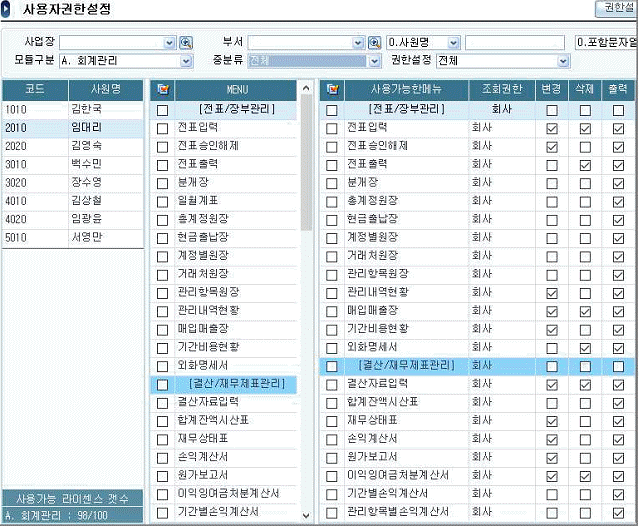Expand the 권한설정 dropdown showing 전체
This screenshot has width=639, height=526.
563,61
